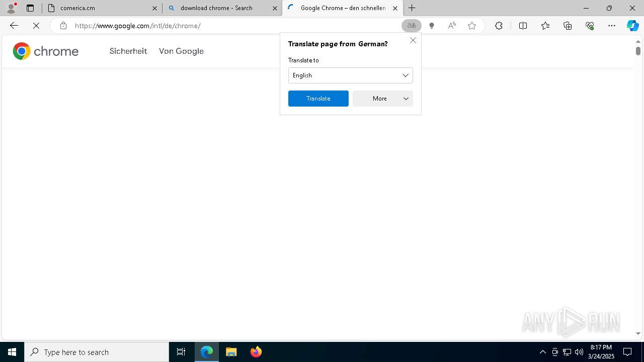Expand the Translate to English dropdown

click(351, 75)
